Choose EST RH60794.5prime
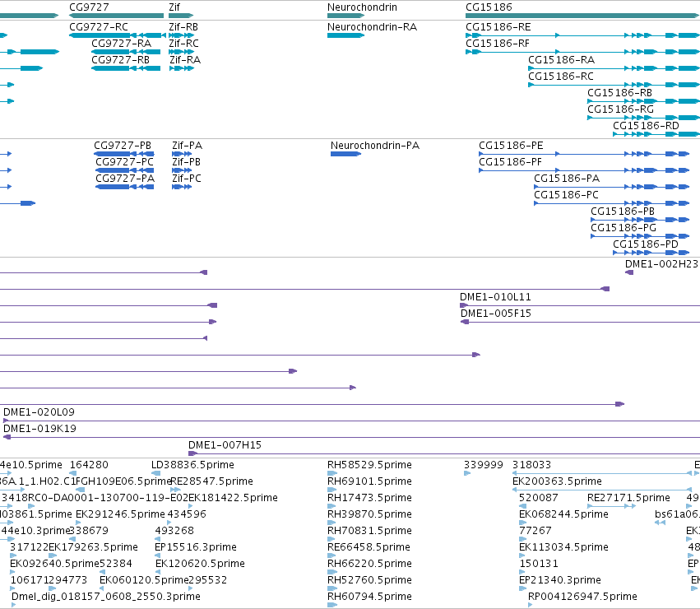The image size is (700, 609). tap(369, 597)
